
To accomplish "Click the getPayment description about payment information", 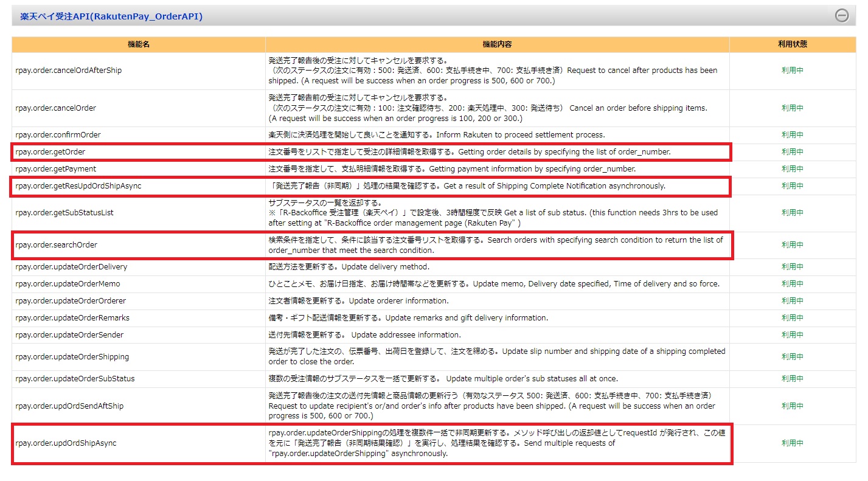I will point(452,169).
